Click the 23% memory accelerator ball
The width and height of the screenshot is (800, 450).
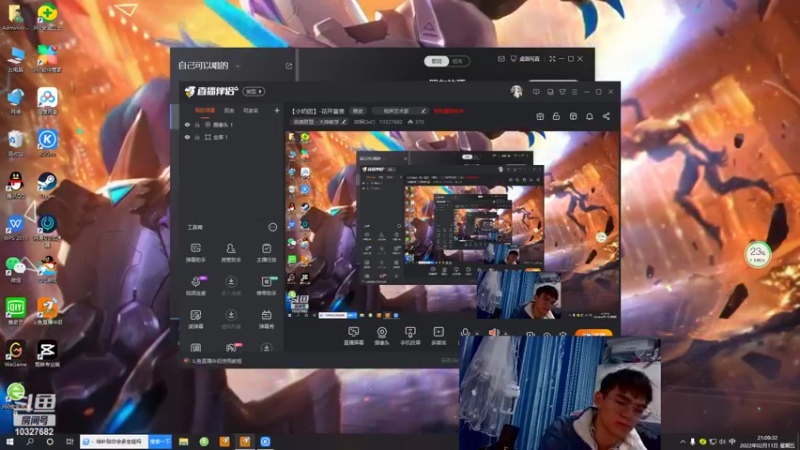[758, 254]
